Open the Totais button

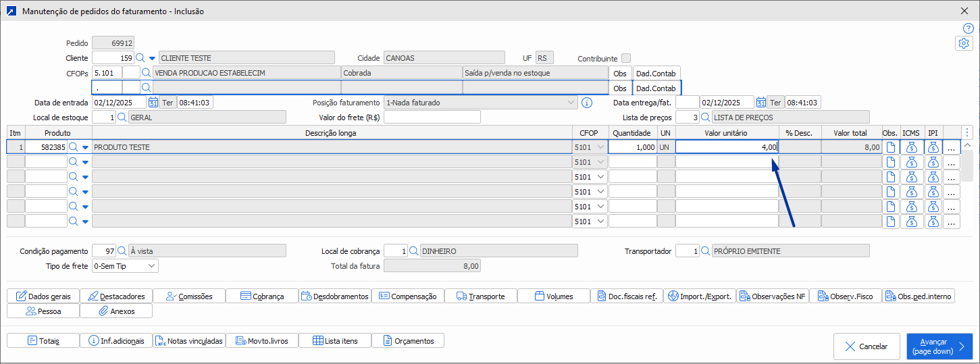point(43,340)
